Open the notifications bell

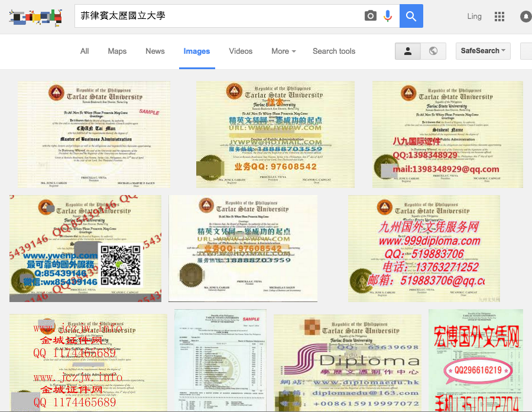tap(526, 17)
